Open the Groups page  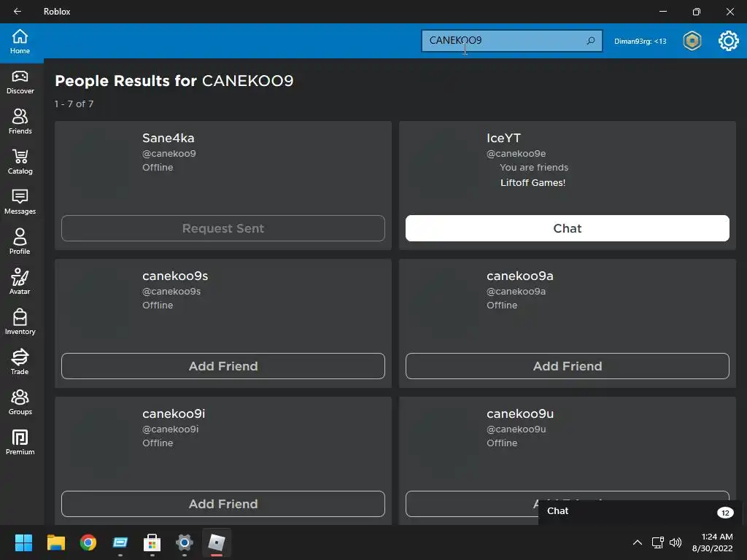coord(20,402)
